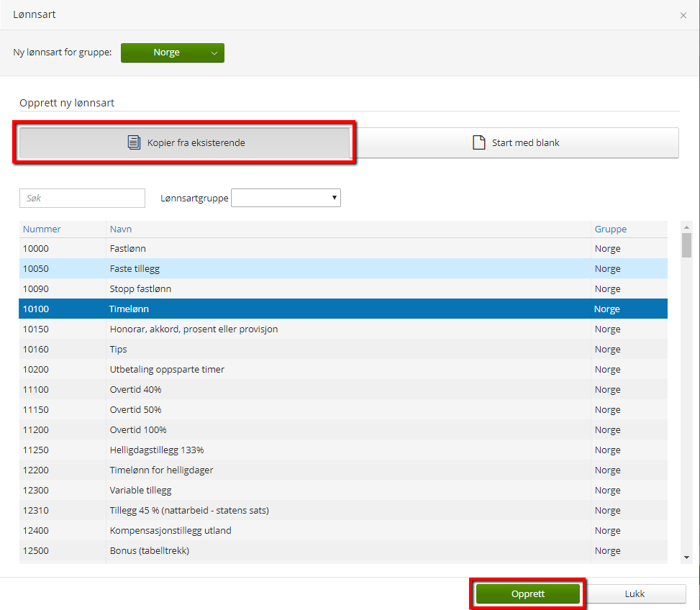Select the 10000 Fastlønn row

pos(343,249)
